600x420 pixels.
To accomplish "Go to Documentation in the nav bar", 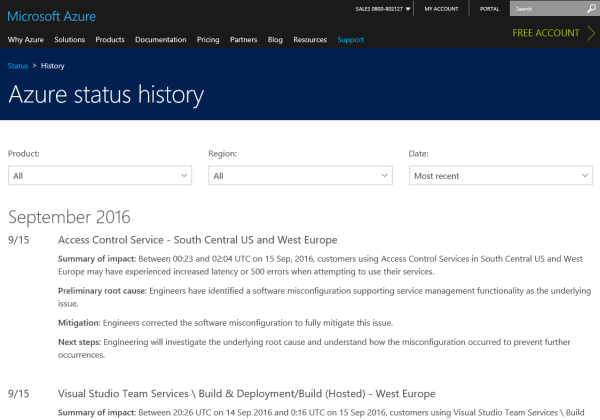I will tap(160, 40).
